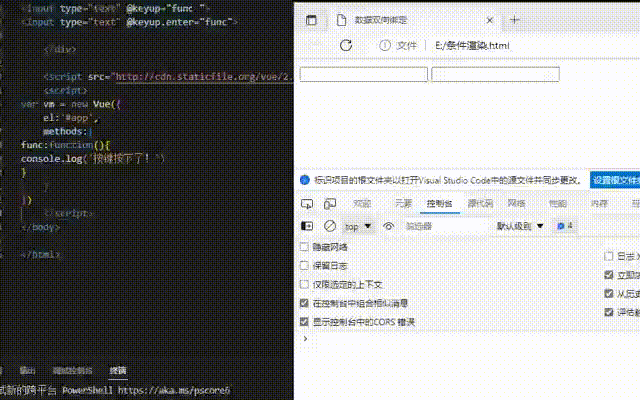Image resolution: width=640 pixels, height=400 pixels.
Task: Click the live expression eye icon
Action: [388, 226]
